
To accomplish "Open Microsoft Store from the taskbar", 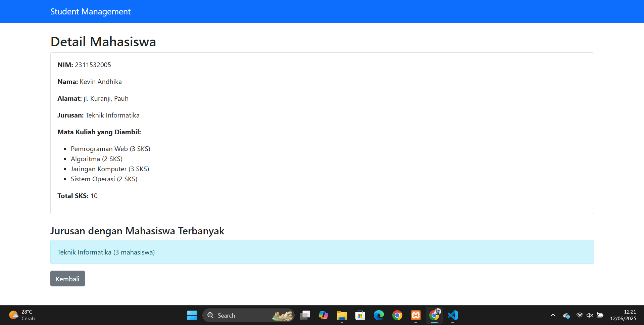I will [360, 315].
